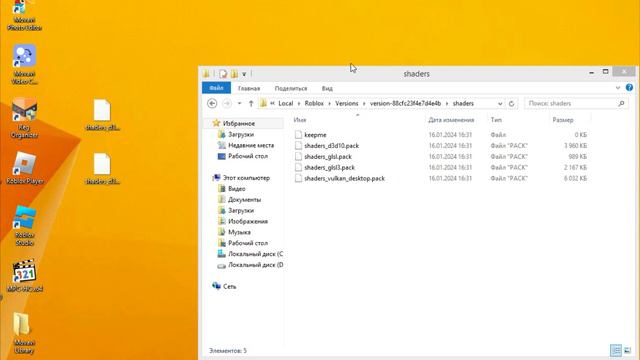Select the keepme file
The height and width of the screenshot is (360, 640).
(315, 135)
